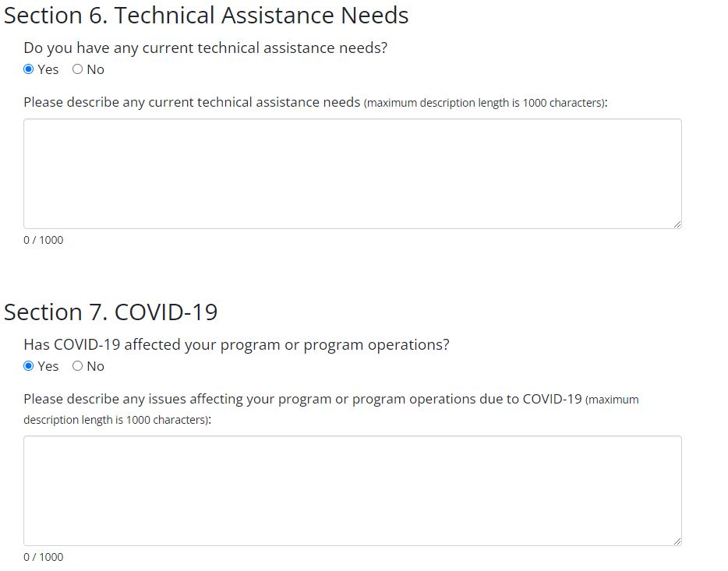The height and width of the screenshot is (571, 728).
Task: Click the 'Please describe any current technical assistance needs' label
Action: 192,102
